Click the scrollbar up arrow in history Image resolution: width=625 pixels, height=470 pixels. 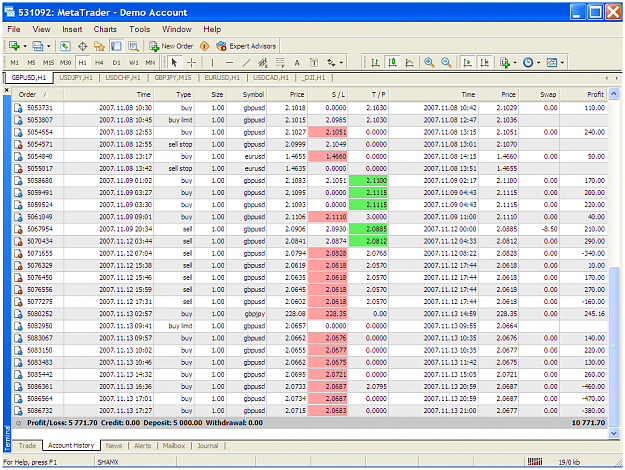coord(614,94)
